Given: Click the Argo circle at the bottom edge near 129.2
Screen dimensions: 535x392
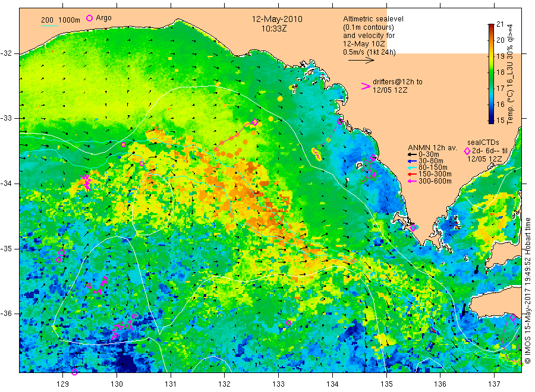Looking at the screenshot, I should pos(75,372).
